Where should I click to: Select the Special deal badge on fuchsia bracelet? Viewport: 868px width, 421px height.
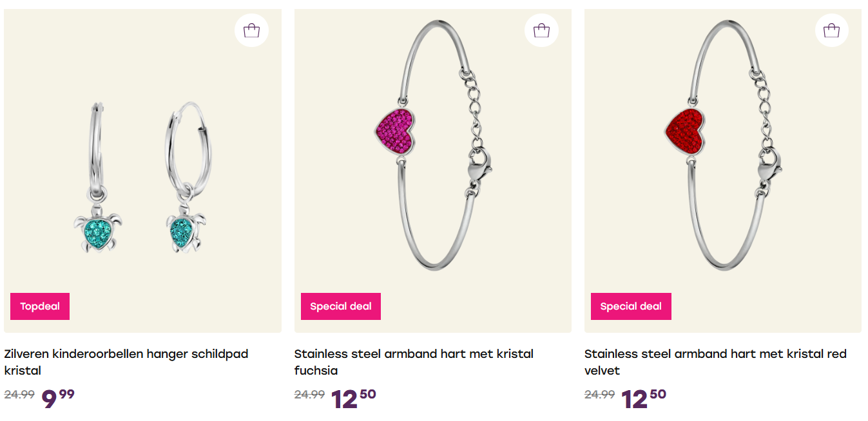click(341, 306)
